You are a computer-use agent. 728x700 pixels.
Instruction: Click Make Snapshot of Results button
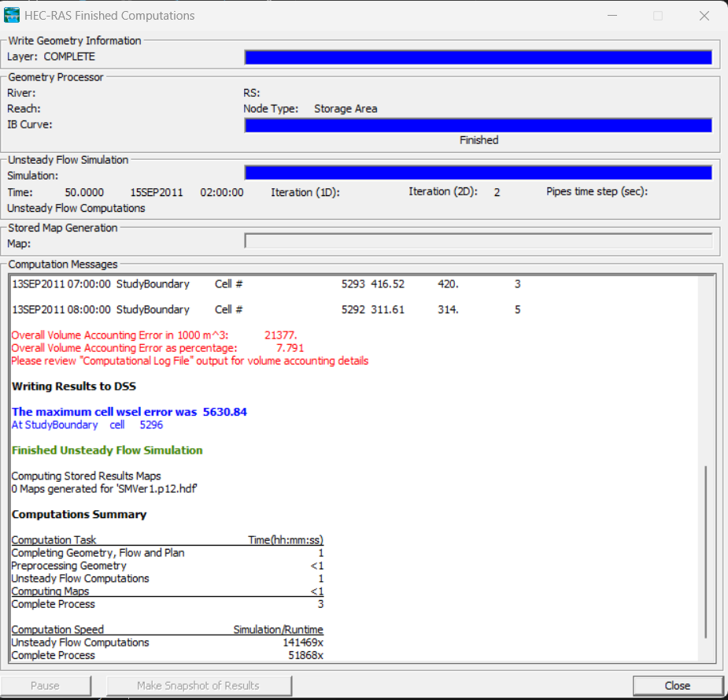pyautogui.click(x=198, y=686)
